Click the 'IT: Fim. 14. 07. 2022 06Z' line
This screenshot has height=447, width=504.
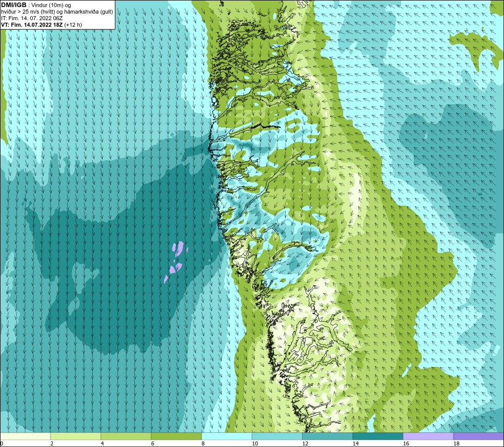click(x=32, y=18)
